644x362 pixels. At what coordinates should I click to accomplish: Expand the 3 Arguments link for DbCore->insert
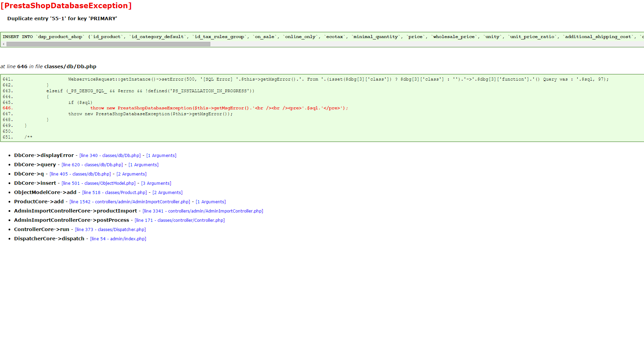pos(156,183)
